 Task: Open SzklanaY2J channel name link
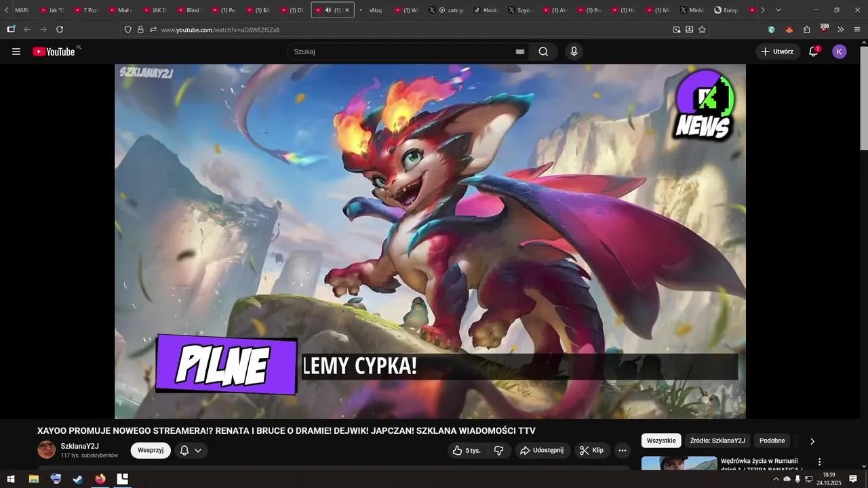click(x=80, y=446)
